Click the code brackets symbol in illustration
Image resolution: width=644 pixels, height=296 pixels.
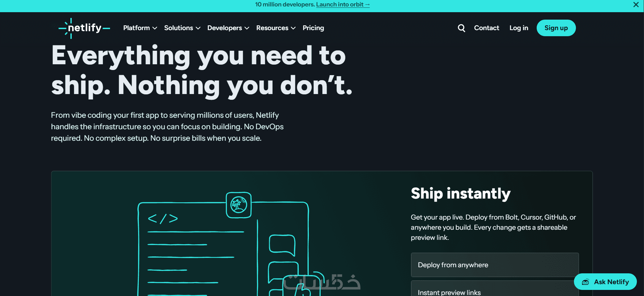pyautogui.click(x=163, y=219)
